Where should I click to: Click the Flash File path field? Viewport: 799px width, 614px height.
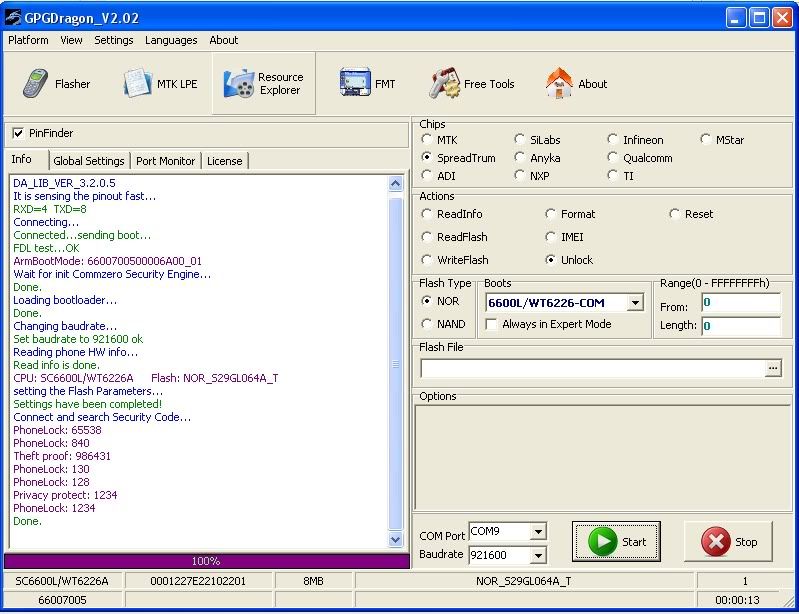point(593,368)
